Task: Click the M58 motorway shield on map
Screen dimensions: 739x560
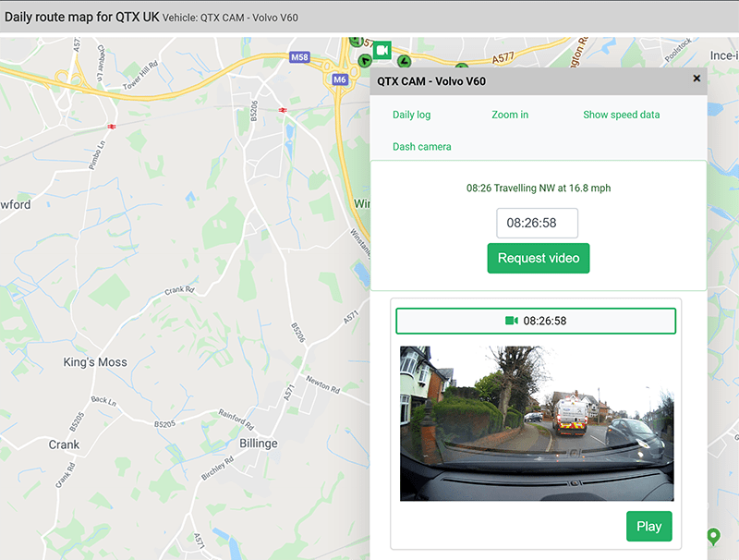Action: pyautogui.click(x=299, y=57)
